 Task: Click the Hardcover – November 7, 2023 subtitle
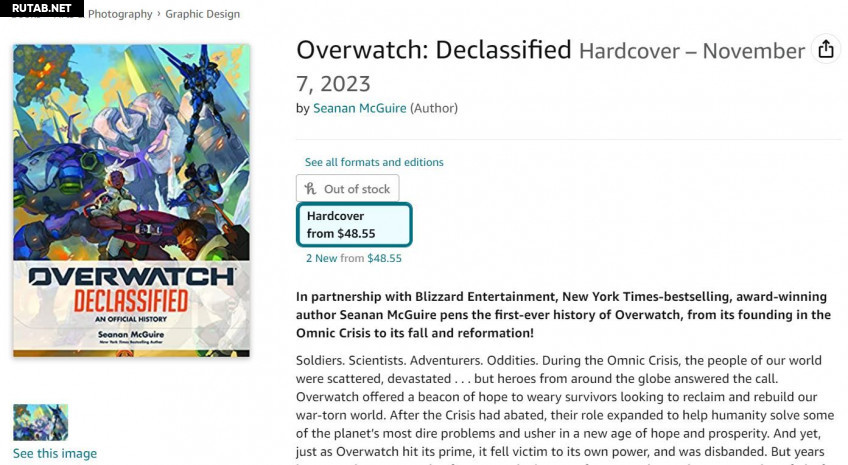(690, 51)
